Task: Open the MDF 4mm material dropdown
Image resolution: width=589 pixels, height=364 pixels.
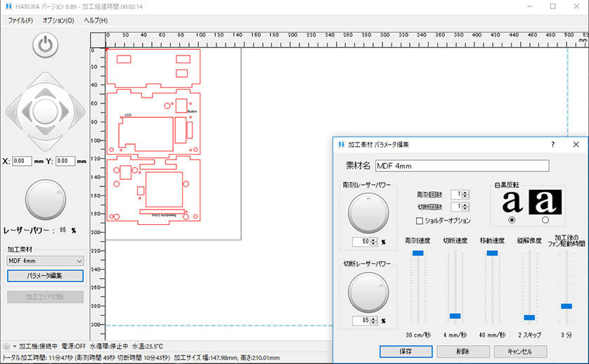Action: coord(45,261)
